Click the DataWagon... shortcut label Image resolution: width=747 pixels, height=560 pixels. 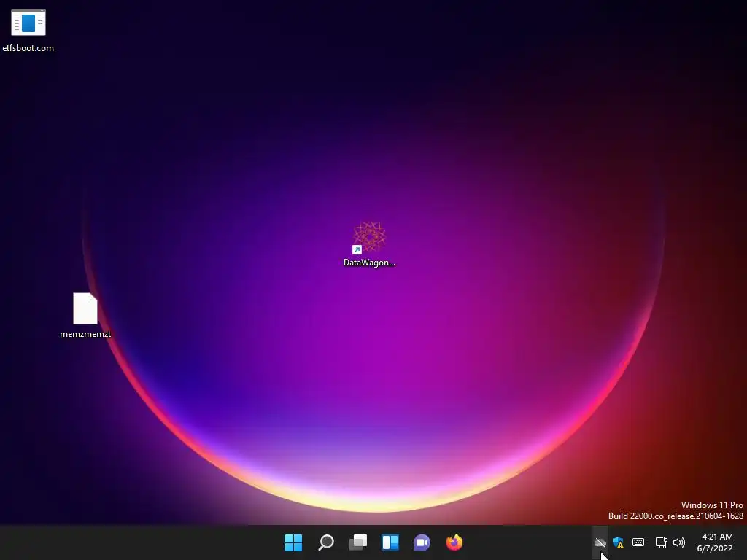pyautogui.click(x=369, y=262)
